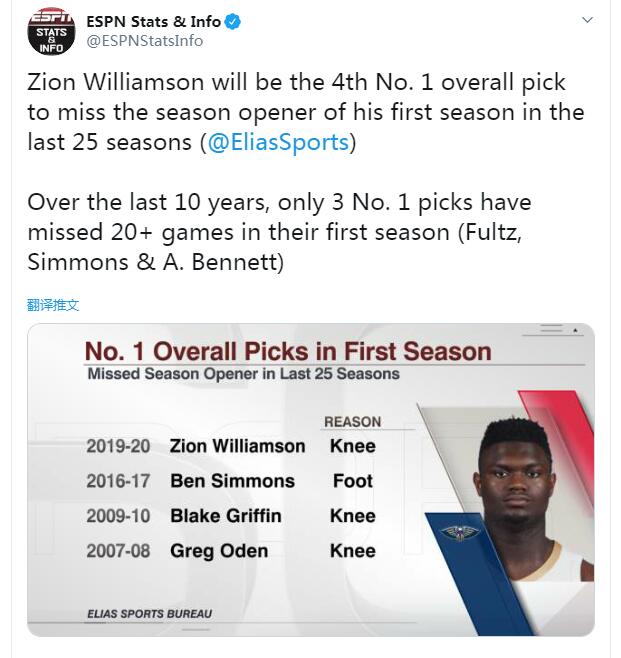Click the subtitle Missed Season Opener text
This screenshot has height=658, width=621.
click(x=243, y=374)
